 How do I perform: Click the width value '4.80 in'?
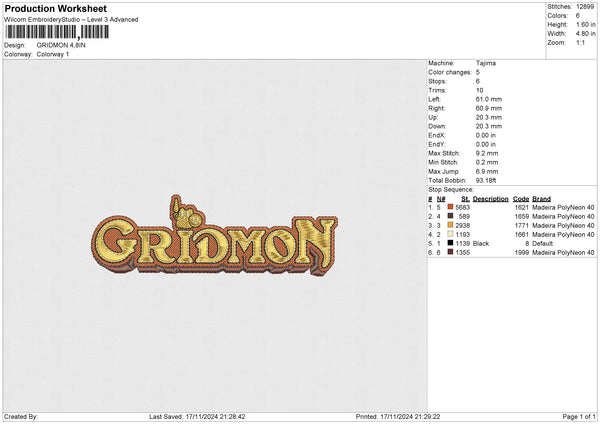click(585, 34)
